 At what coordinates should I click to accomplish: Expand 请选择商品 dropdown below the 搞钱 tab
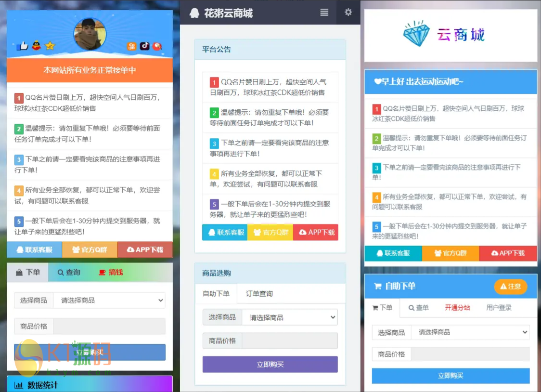[x=109, y=300]
